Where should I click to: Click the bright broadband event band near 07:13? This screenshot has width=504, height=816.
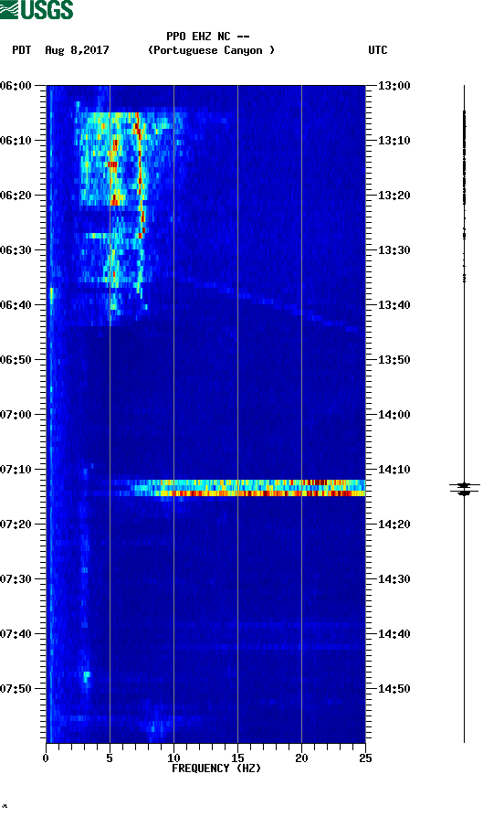click(x=248, y=488)
